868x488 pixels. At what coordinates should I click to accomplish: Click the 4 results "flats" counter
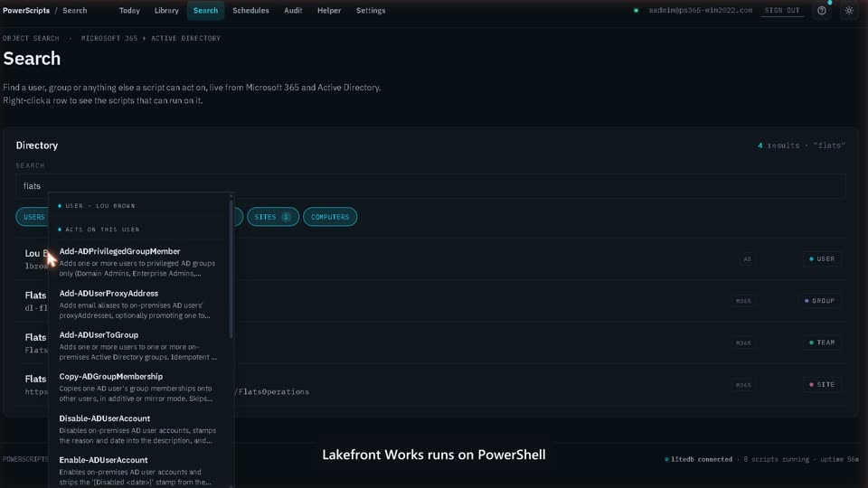pos(802,145)
